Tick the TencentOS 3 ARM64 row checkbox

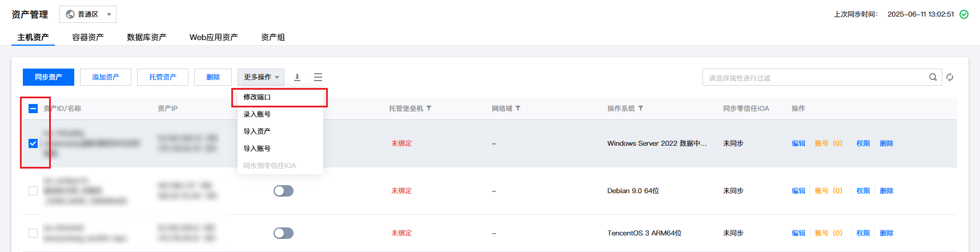[33, 233]
